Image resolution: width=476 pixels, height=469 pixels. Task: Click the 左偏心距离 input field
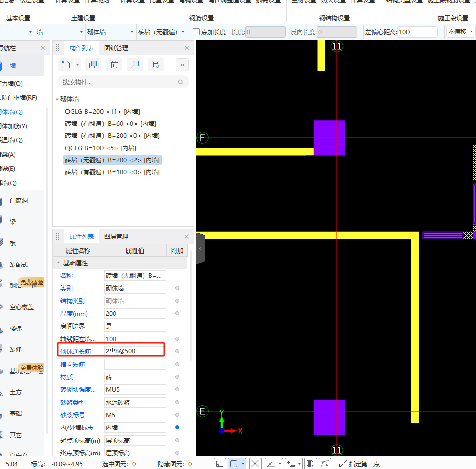pos(418,32)
